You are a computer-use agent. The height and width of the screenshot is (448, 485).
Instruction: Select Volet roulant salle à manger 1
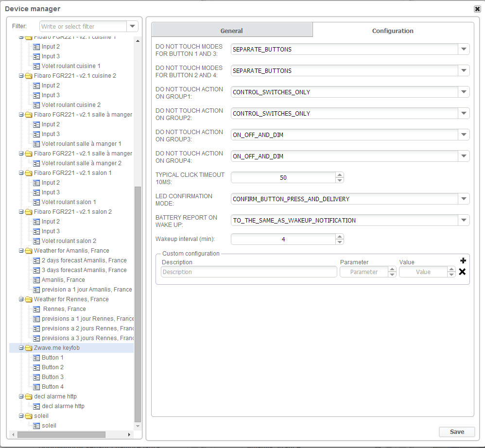(x=81, y=144)
